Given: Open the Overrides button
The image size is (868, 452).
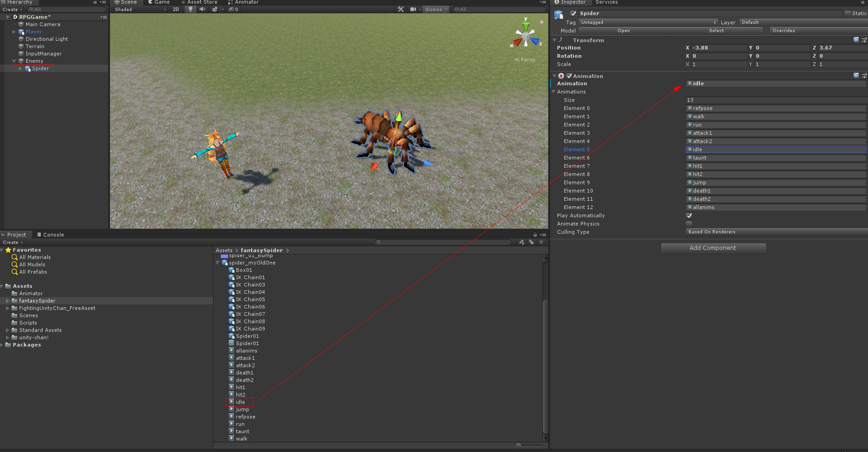Looking at the screenshot, I should 818,31.
